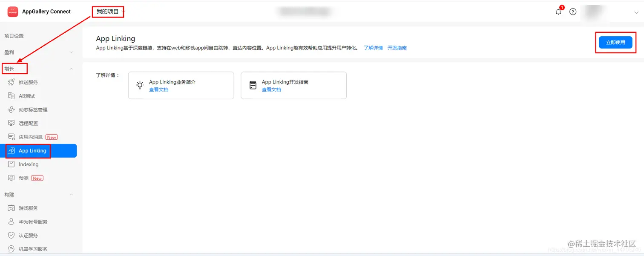
Task: Open the 开发指南 link
Action: point(397,48)
